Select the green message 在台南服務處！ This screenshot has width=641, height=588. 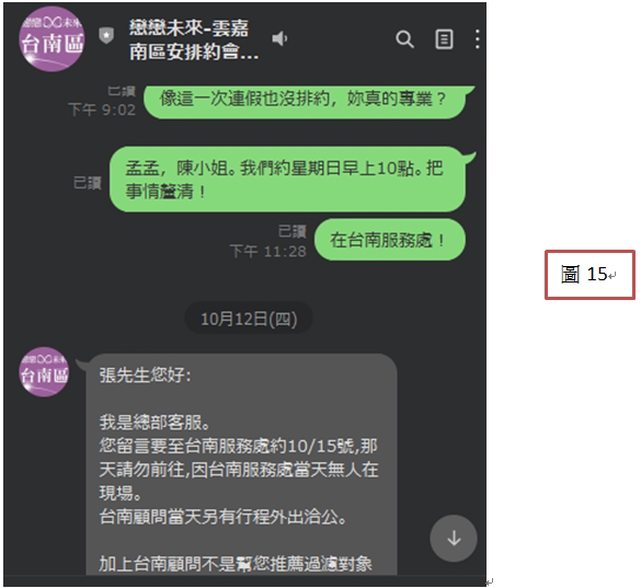coord(390,240)
